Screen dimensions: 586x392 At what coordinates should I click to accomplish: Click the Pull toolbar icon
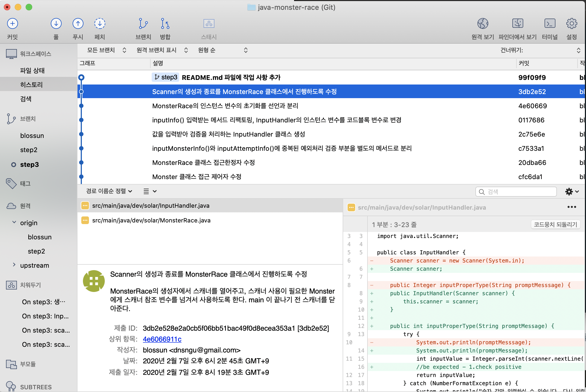[56, 24]
